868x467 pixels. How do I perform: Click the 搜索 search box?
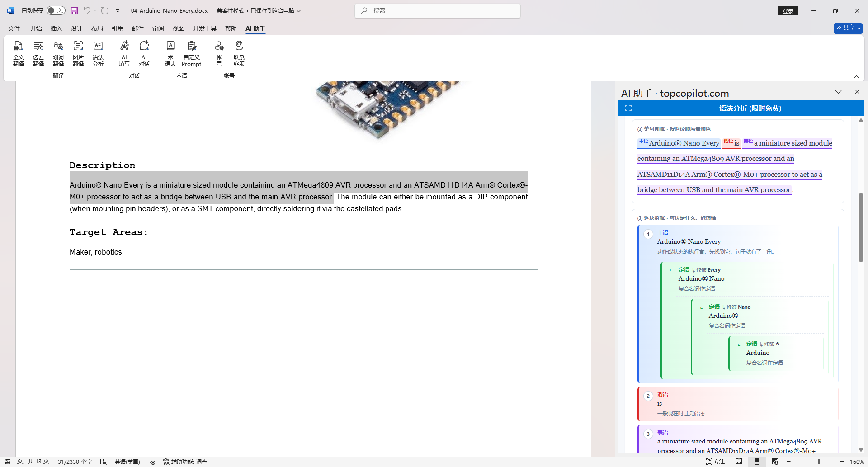[438, 11]
